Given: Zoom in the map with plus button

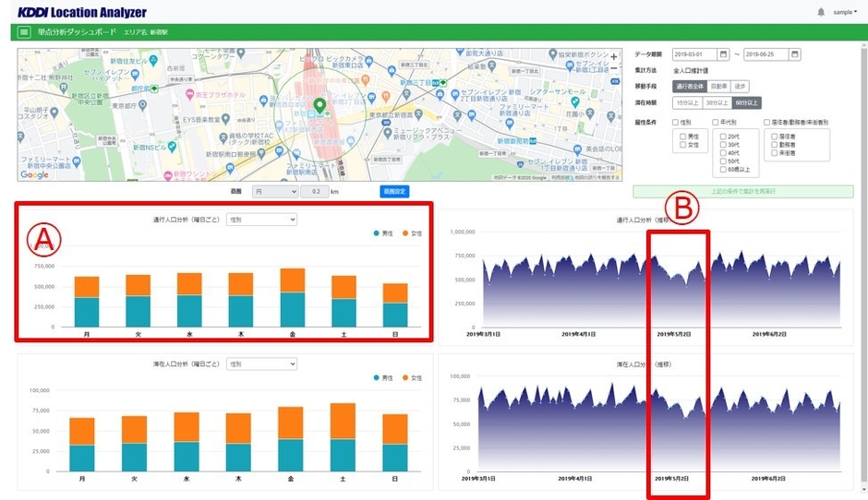Looking at the screenshot, I should tap(614, 57).
